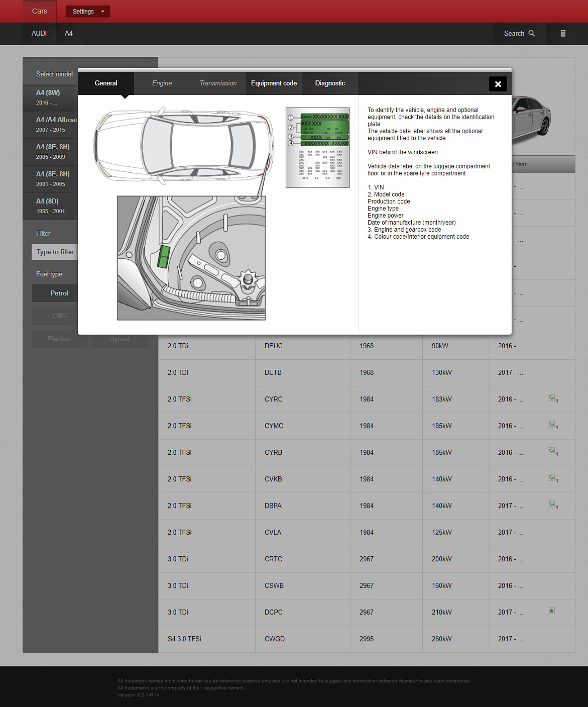Screen dimensions: 588x707
Task: Click the green icon in the CYRC row
Action: coord(551,398)
